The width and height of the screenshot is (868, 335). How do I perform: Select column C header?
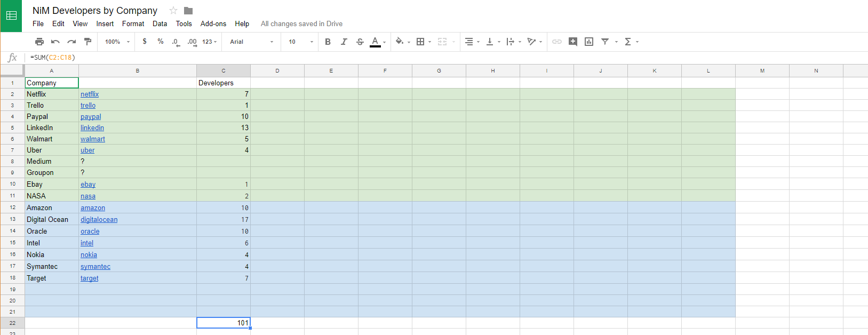pyautogui.click(x=224, y=70)
